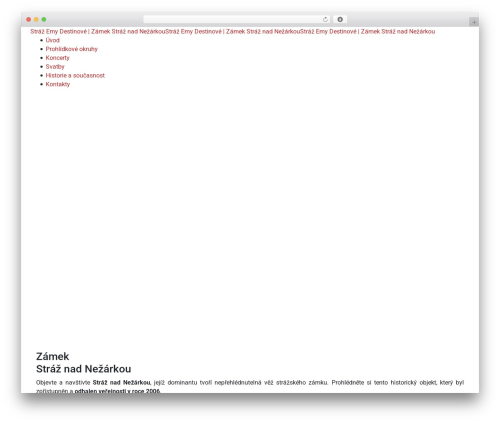Click the middle Stráž Emy Destinové header link
Screen dimensions: 500x423
pos(233,32)
